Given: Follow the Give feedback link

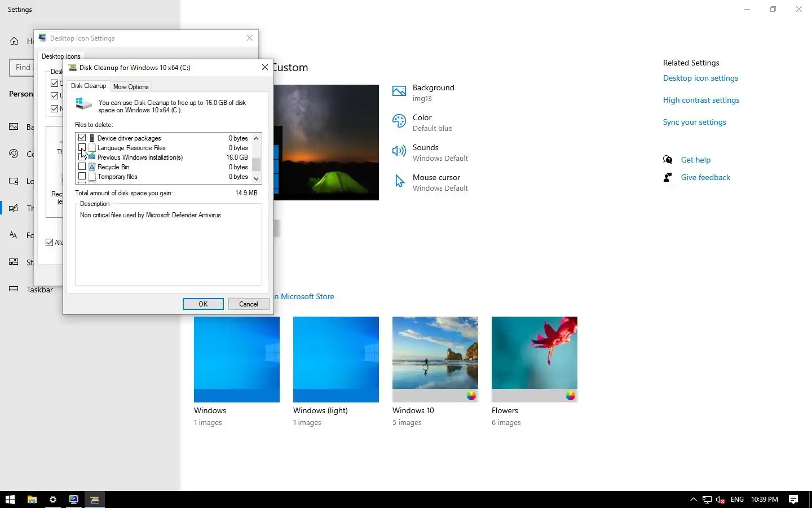Looking at the screenshot, I should 705,177.
